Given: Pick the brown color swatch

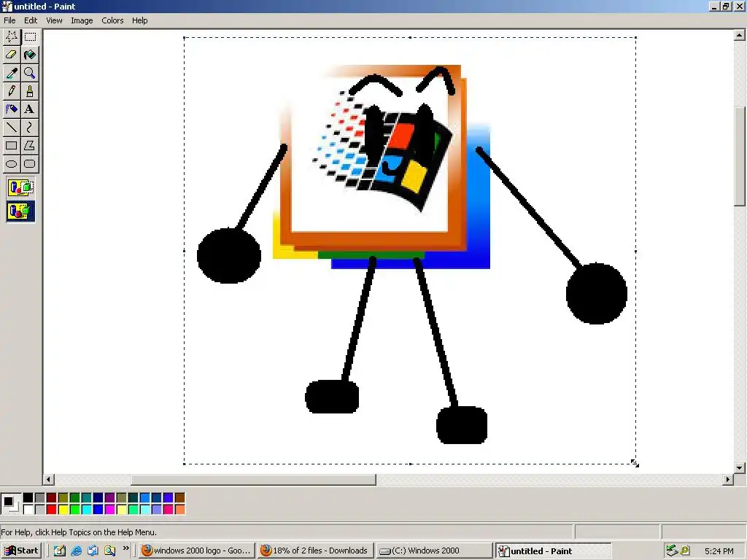Looking at the screenshot, I should (180, 497).
